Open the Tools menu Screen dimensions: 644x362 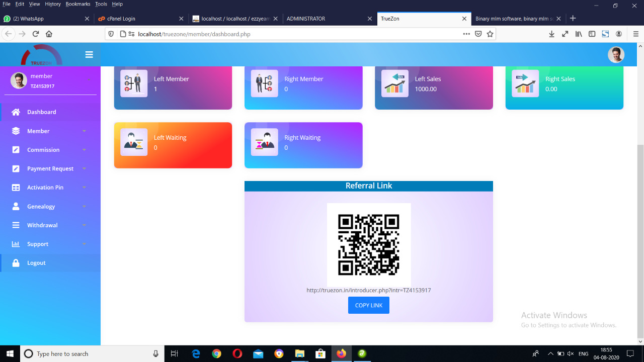coord(101,4)
